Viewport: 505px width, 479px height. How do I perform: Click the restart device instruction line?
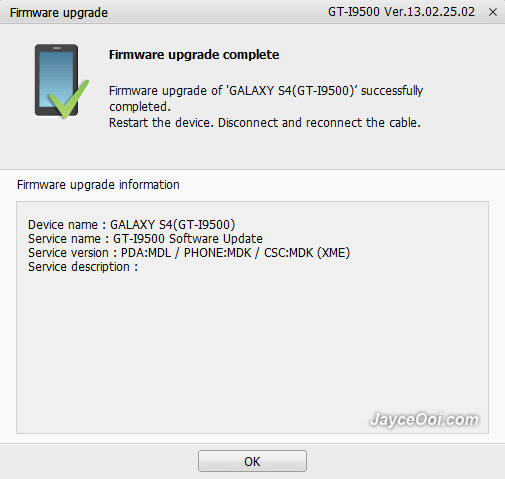click(265, 123)
